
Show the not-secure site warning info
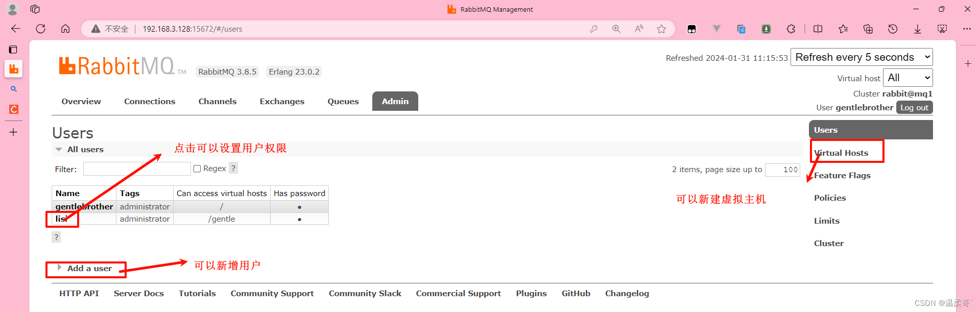point(110,29)
